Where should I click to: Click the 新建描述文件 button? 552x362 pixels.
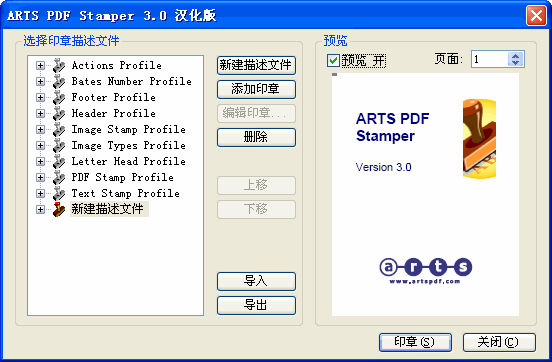point(256,65)
